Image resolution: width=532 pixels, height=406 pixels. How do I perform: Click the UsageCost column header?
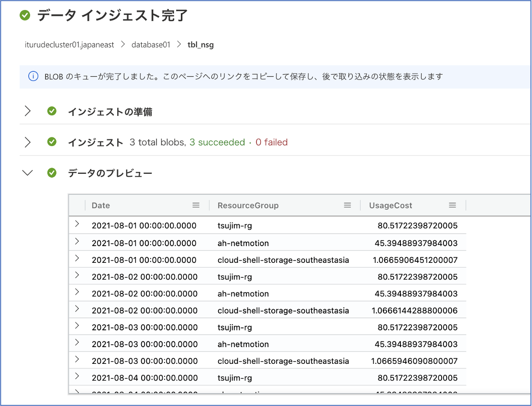[390, 205]
